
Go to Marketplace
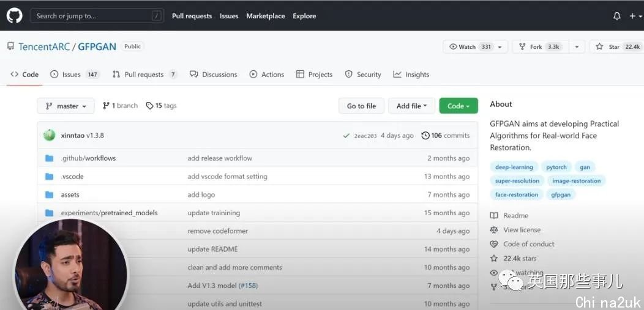(x=265, y=16)
